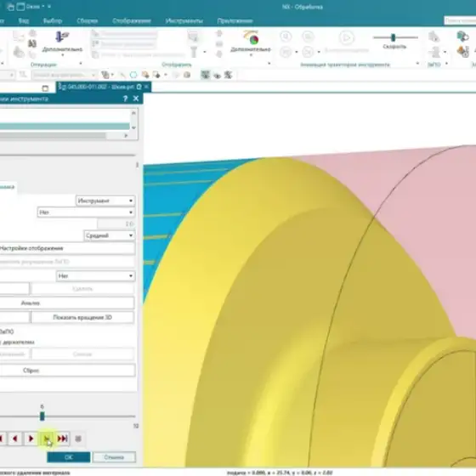Open the second Нет dropdown above Анализ
The image size is (476, 476).
(95, 276)
